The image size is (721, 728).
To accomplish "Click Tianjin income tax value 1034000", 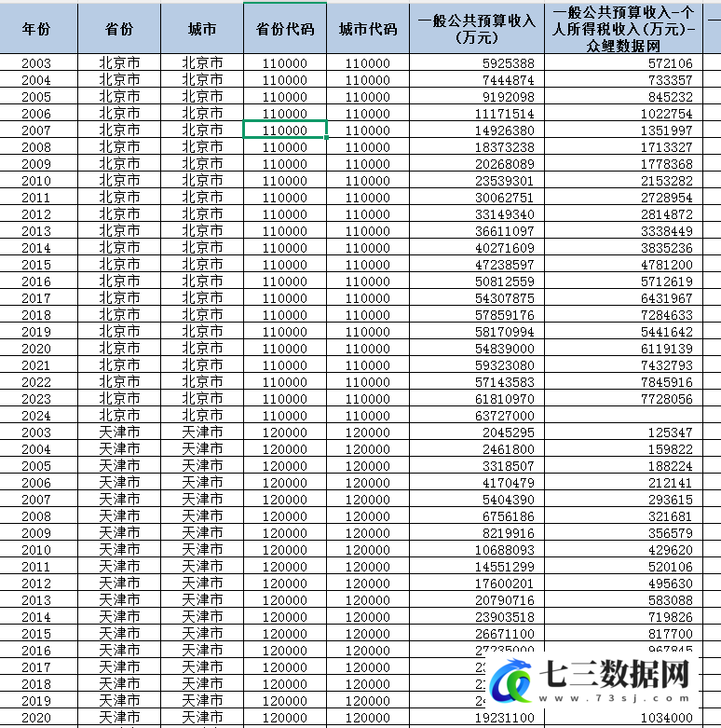I will point(667,718).
